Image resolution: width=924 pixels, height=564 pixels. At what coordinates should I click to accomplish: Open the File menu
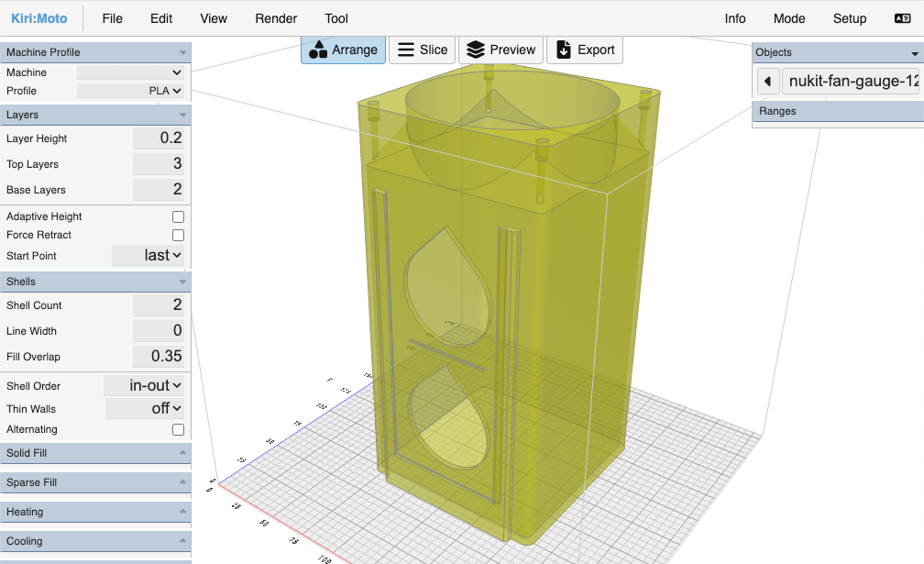tap(112, 19)
